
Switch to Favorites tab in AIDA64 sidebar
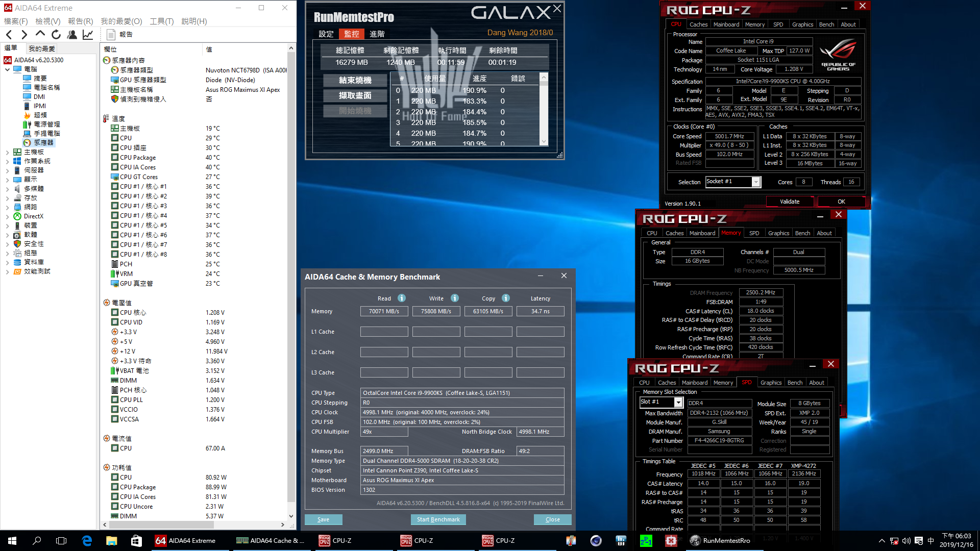pos(42,48)
